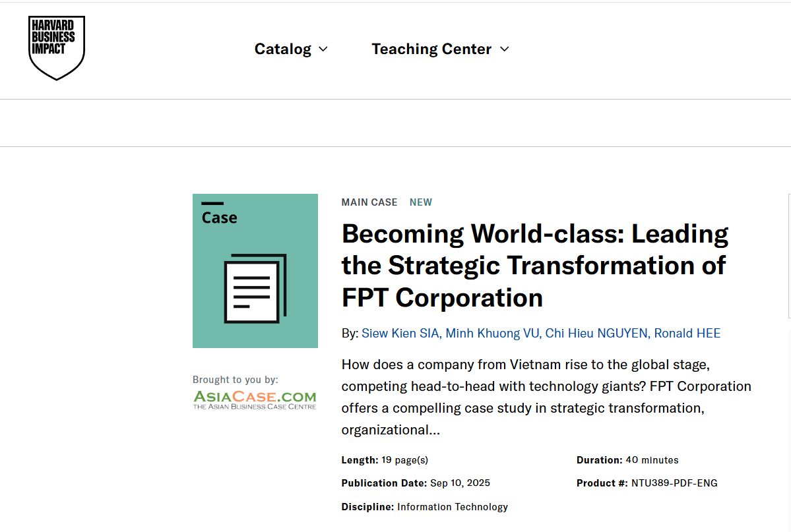Click the NEW badge above the title
This screenshot has height=532, width=791.
421,202
